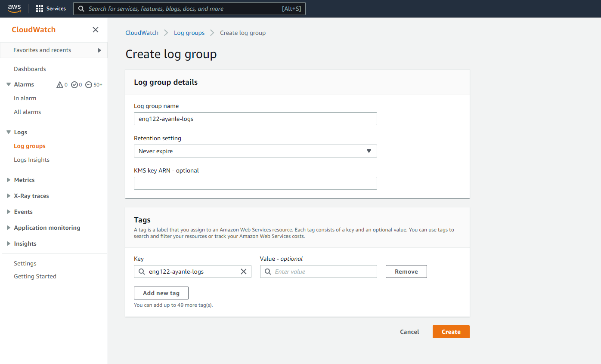Click the CloudWatch breadcrumb link

(142, 33)
